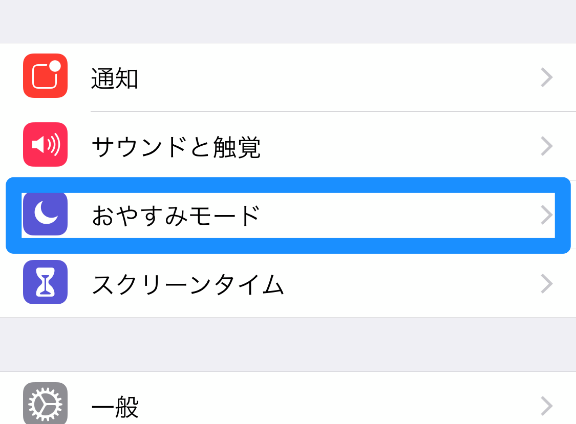
Task: Choose the highlighted おやすみモード label
Action: (x=176, y=215)
